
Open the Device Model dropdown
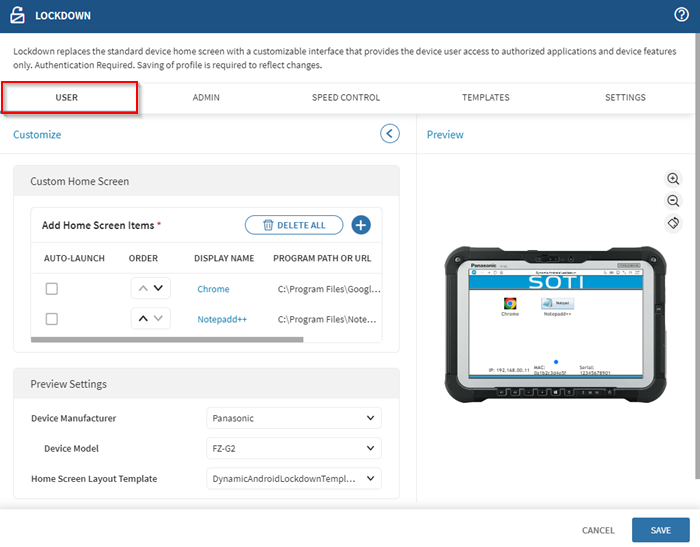coord(294,449)
